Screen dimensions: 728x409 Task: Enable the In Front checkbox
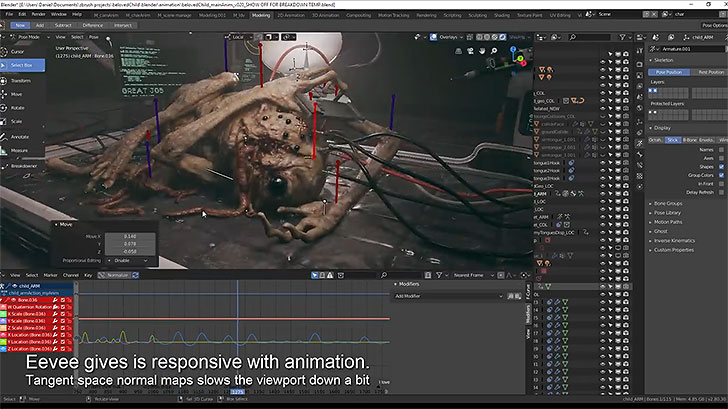[721, 184]
